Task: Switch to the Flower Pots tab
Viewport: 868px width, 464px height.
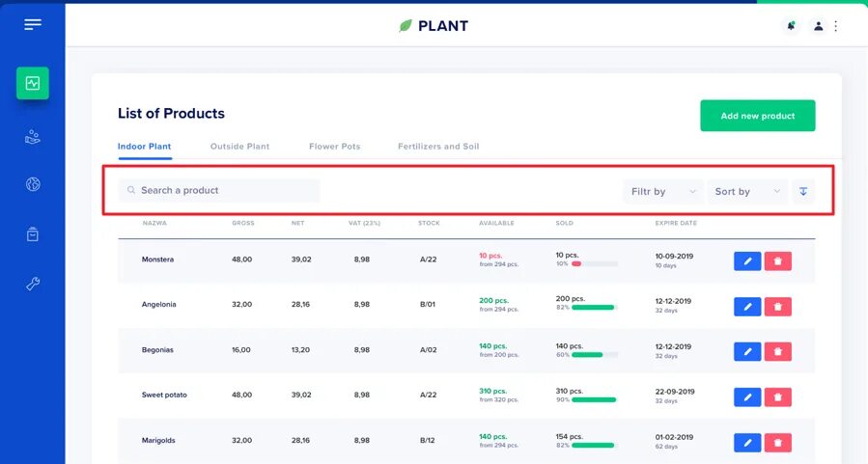Action: click(334, 147)
